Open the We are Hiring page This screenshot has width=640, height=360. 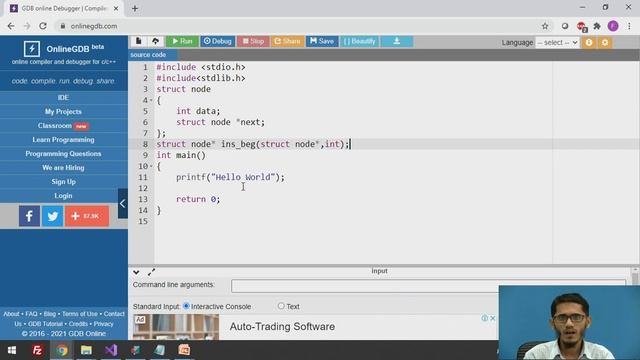tap(63, 168)
